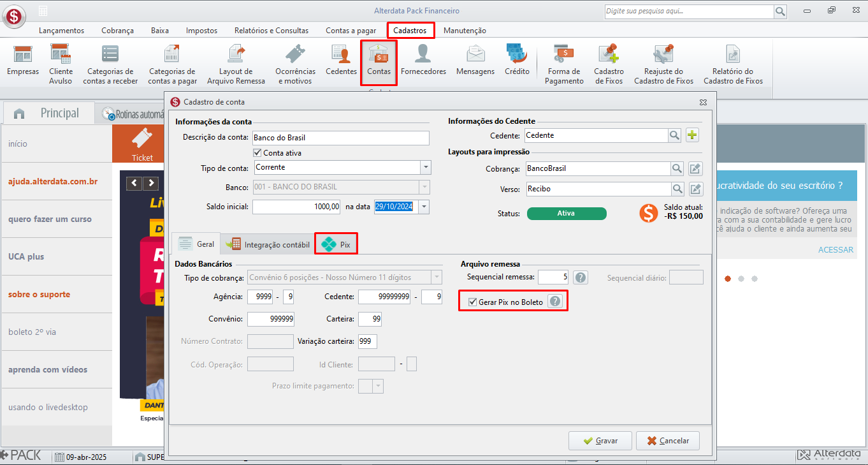Click the Convênio input field
This screenshot has height=465, width=868.
coord(270,318)
